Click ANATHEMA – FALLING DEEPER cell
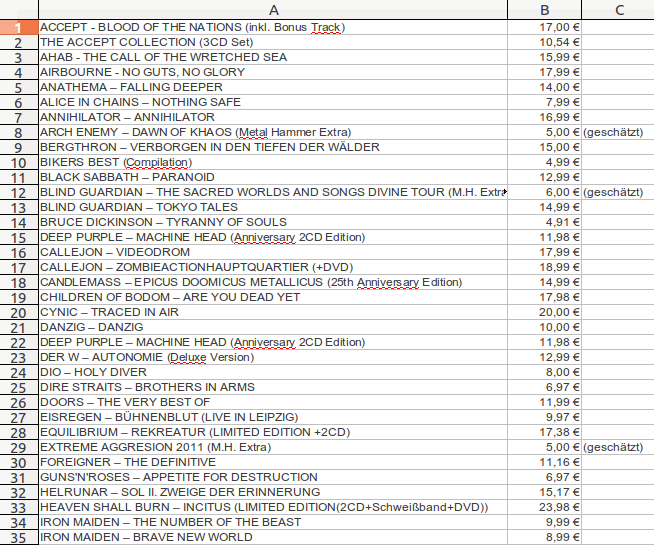This screenshot has height=545, width=654. pos(273,88)
